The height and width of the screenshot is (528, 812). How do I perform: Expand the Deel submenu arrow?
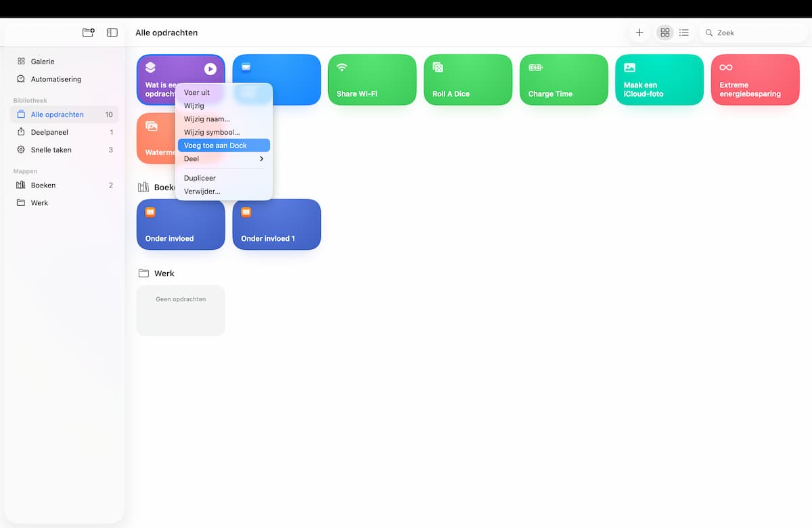[261, 159]
